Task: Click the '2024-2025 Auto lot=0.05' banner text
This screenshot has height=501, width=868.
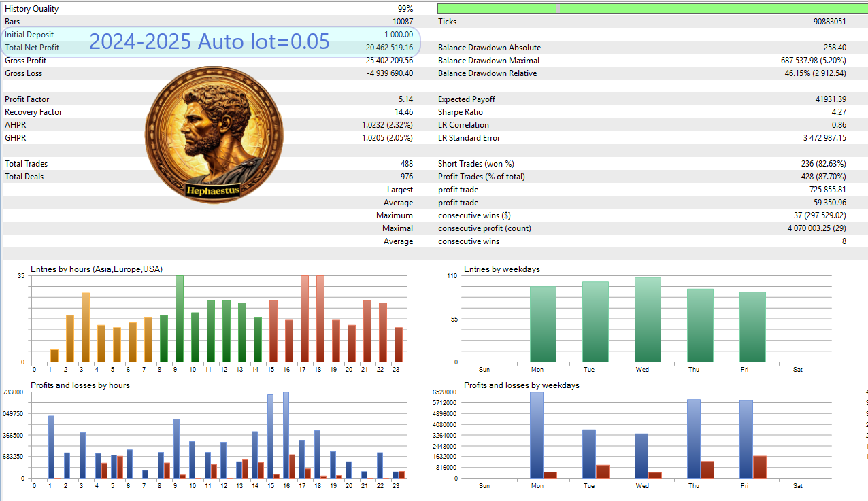Action: [x=210, y=41]
